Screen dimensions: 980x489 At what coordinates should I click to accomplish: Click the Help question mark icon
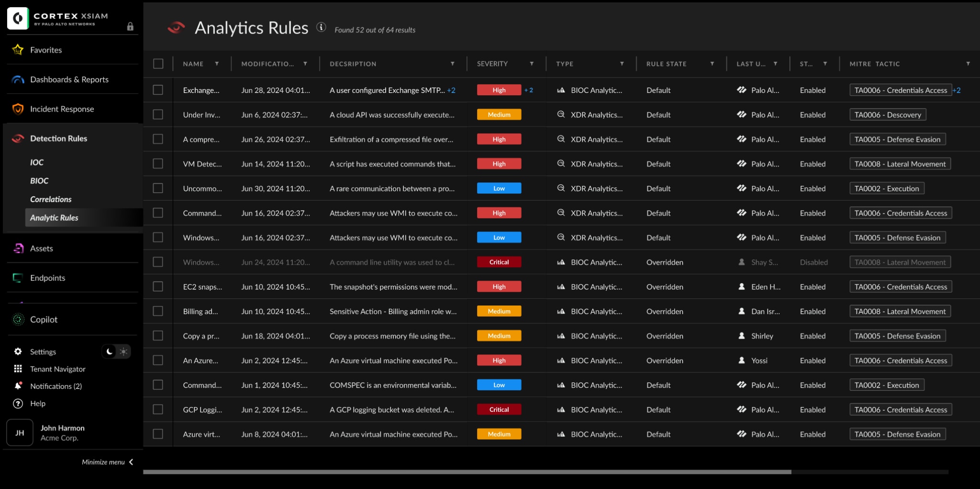pyautogui.click(x=18, y=403)
